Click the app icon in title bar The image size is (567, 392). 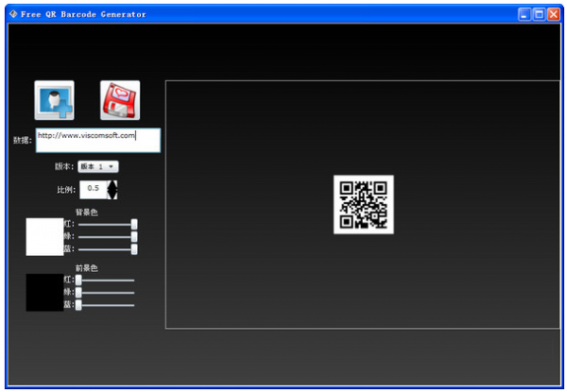pyautogui.click(x=13, y=14)
